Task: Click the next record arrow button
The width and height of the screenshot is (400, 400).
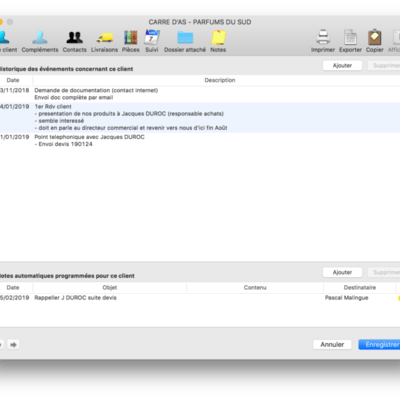Action: click(x=13, y=344)
